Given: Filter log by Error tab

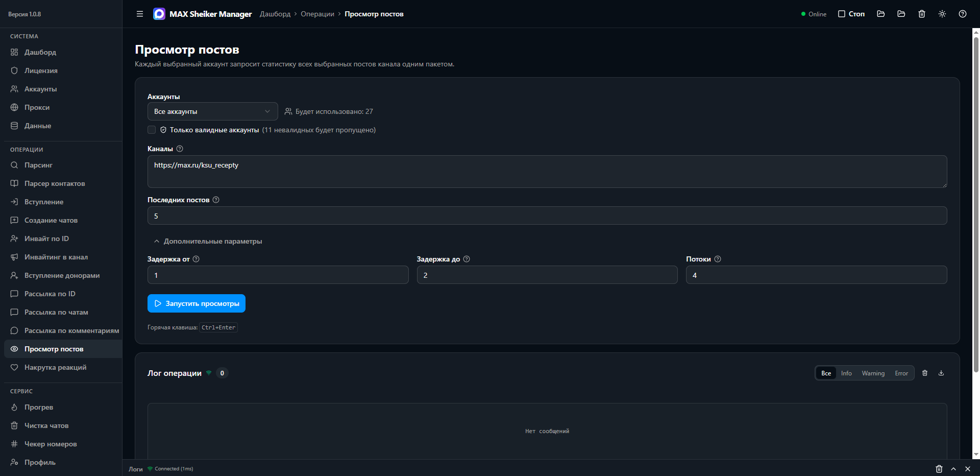Looking at the screenshot, I should [901, 373].
